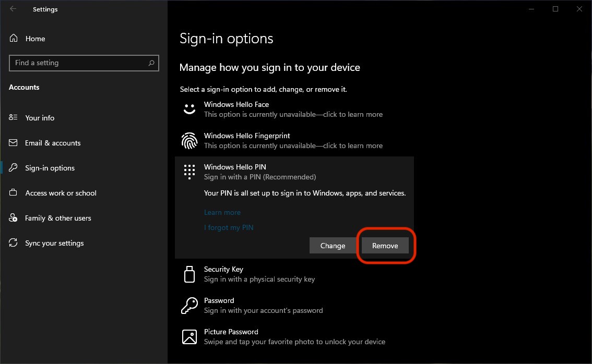This screenshot has width=592, height=364.
Task: Click the Picture Password image icon
Action: tap(190, 337)
